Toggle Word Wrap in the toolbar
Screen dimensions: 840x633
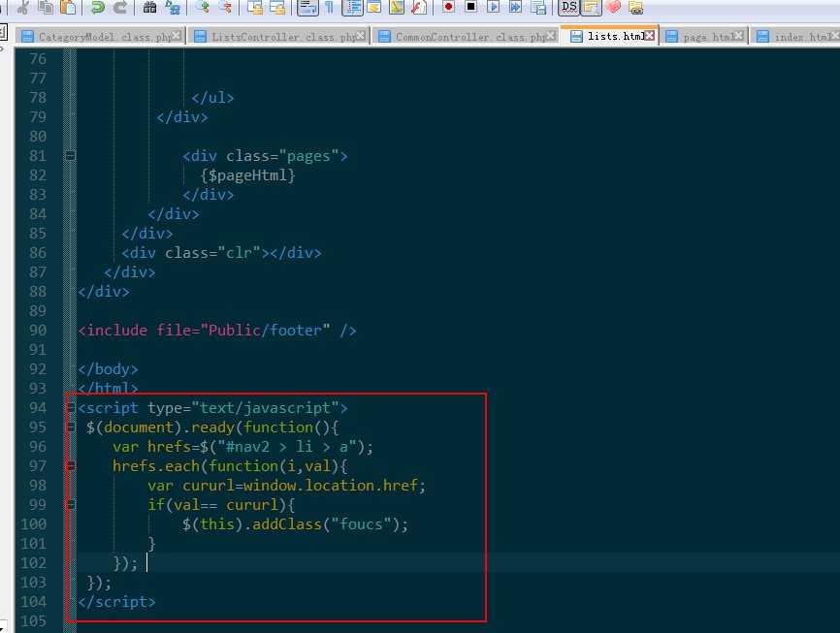(x=307, y=8)
